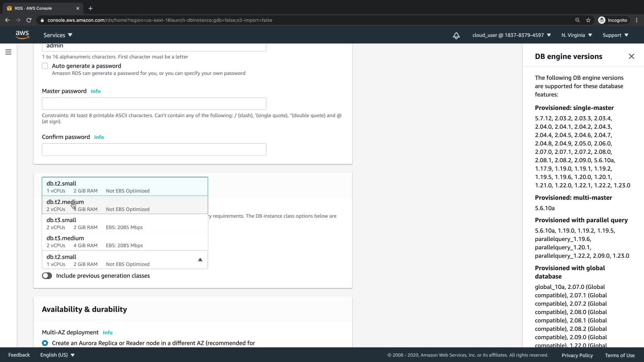Image resolution: width=644 pixels, height=362 pixels.
Task: Click the Feedback button in footer
Action: pyautogui.click(x=19, y=355)
